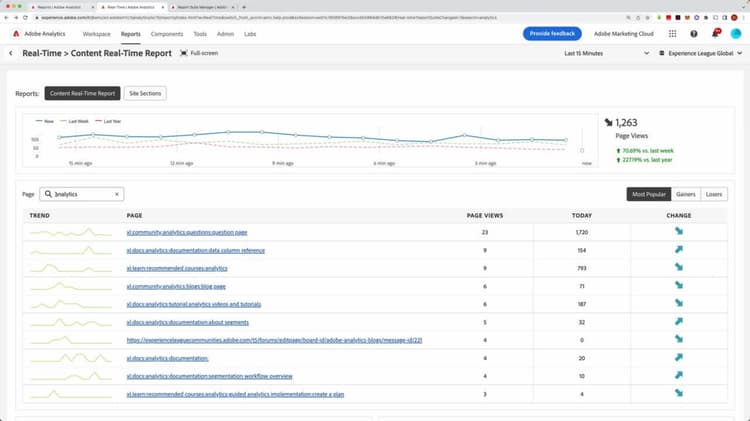Click the change arrow for about segments row
This screenshot has height=421, width=750.
(679, 321)
